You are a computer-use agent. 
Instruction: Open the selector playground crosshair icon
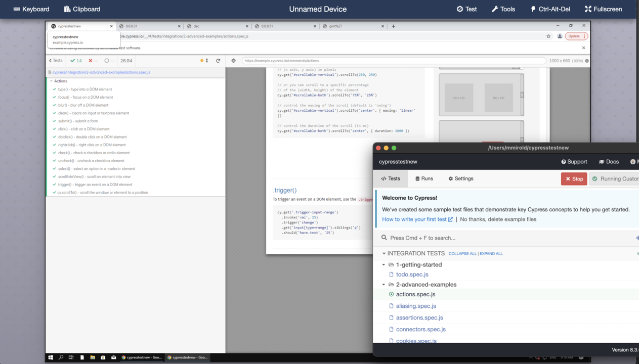(x=233, y=61)
